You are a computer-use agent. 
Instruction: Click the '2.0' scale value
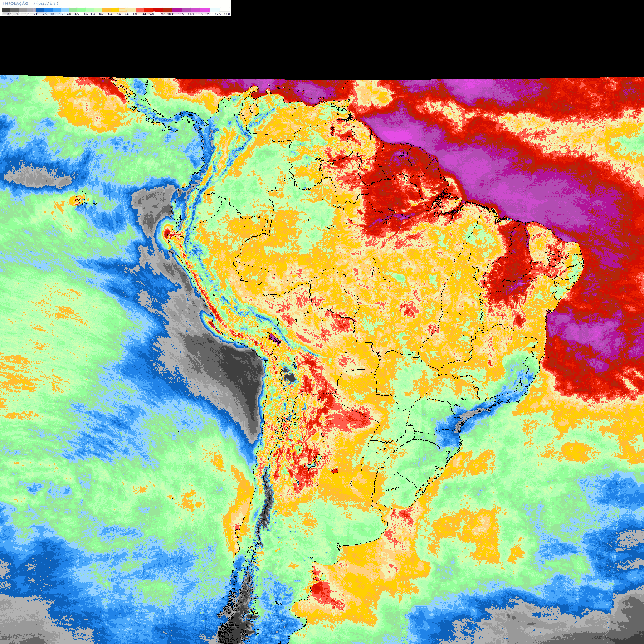[x=36, y=14]
